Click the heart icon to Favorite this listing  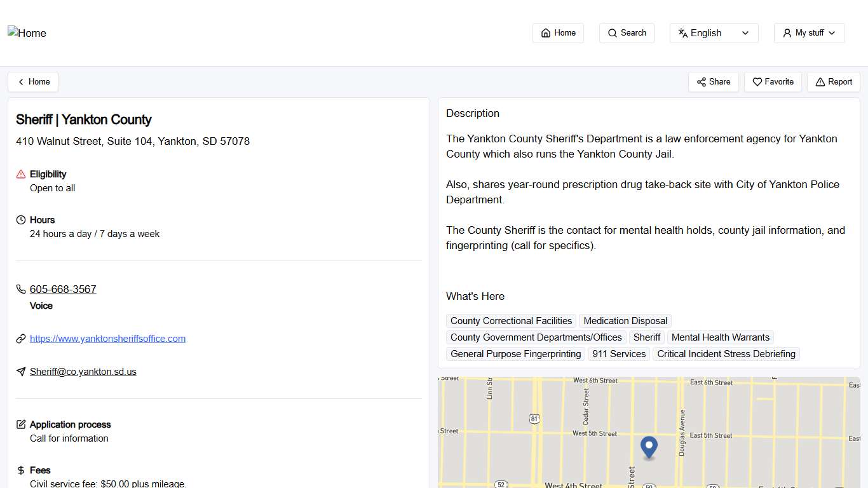point(757,82)
